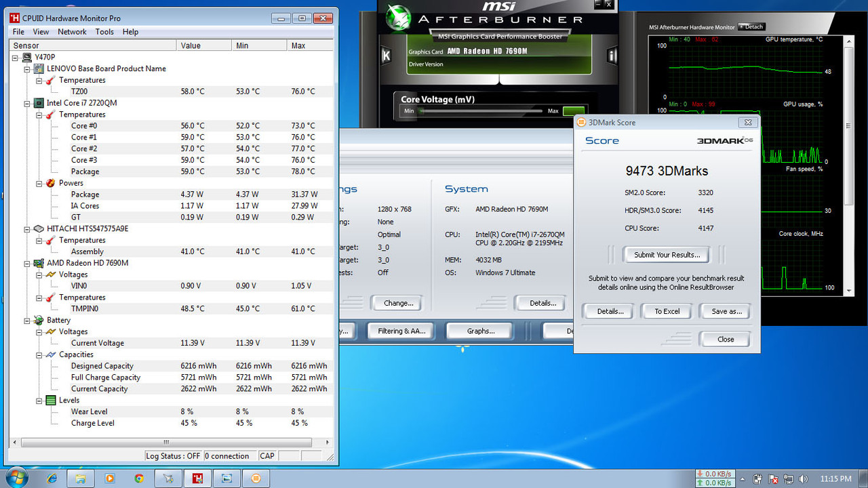Viewport: 868px width, 488px height.
Task: Switch to MSI Afterburner taskbar button
Action: coord(168,478)
